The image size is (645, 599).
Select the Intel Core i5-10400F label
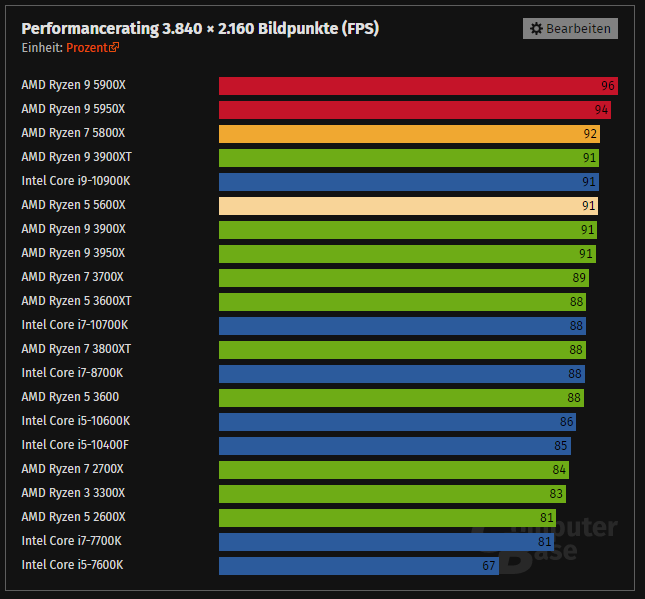point(75,445)
